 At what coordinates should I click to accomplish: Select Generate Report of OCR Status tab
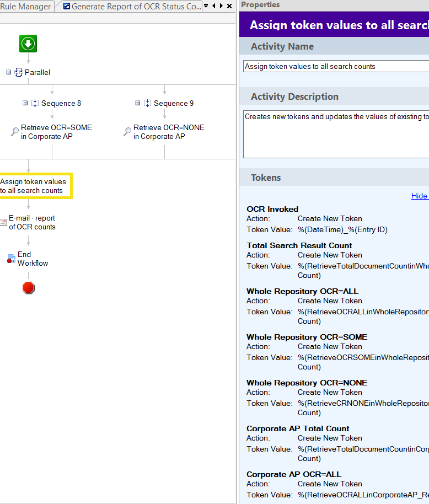click(x=132, y=7)
